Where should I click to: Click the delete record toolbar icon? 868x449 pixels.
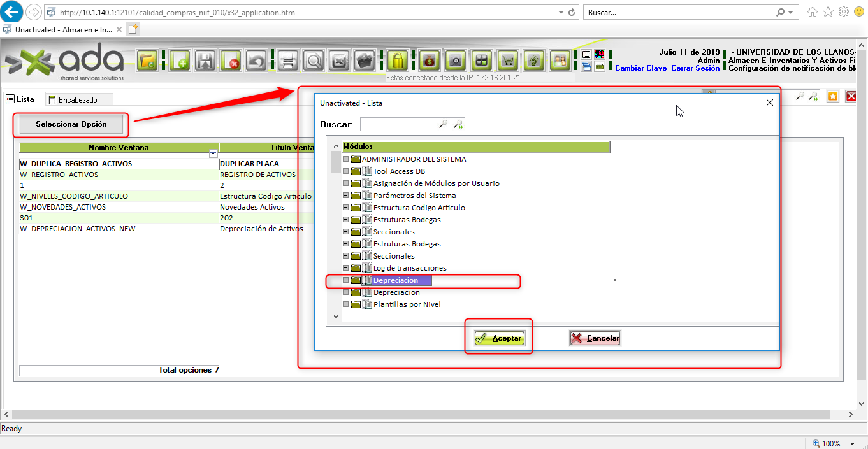pos(230,61)
